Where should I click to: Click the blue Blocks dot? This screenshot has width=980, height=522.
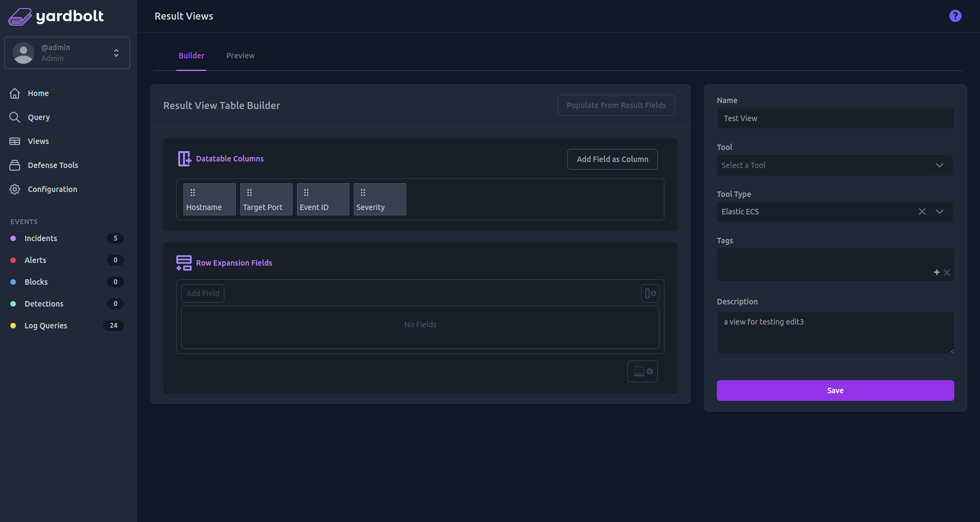click(13, 282)
